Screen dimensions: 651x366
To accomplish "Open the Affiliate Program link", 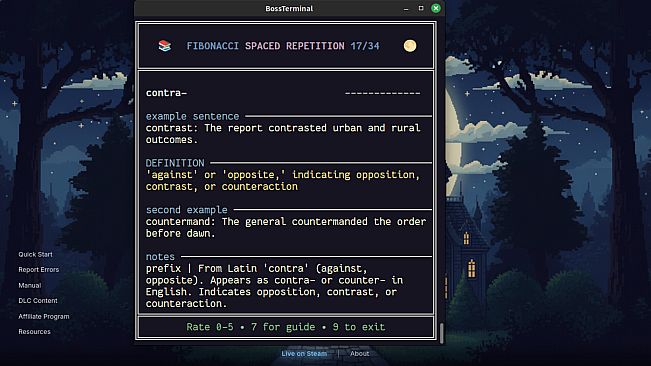I will tap(44, 316).
